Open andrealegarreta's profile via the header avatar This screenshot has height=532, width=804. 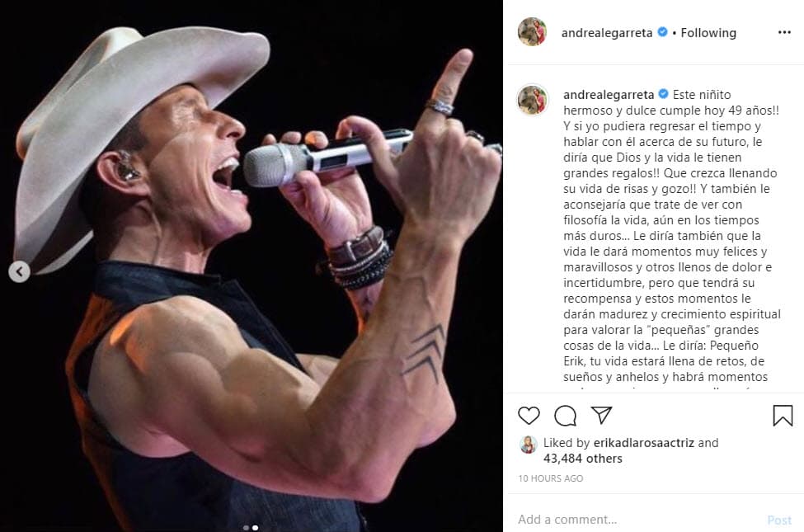click(533, 33)
